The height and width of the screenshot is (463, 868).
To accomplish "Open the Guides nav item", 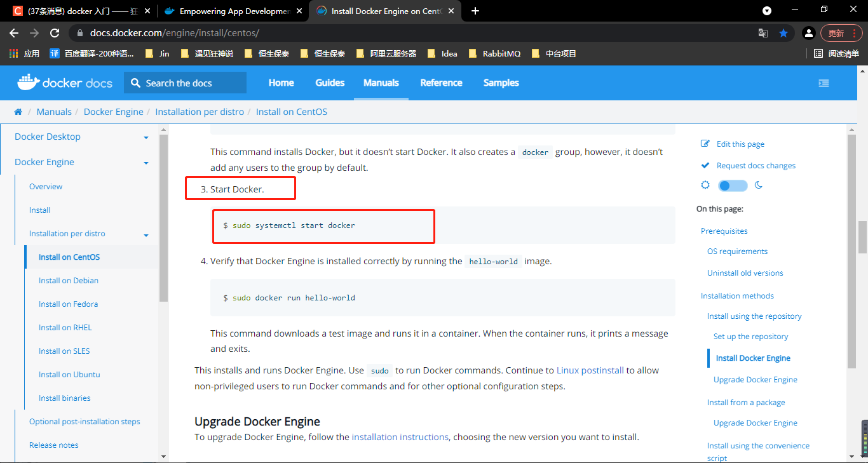I will 330,83.
